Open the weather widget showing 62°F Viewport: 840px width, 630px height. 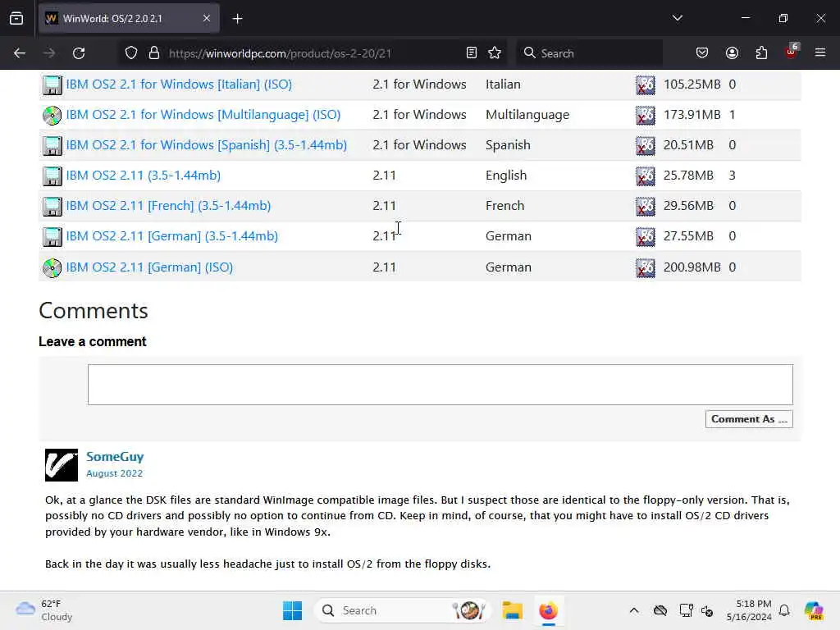tap(44, 610)
